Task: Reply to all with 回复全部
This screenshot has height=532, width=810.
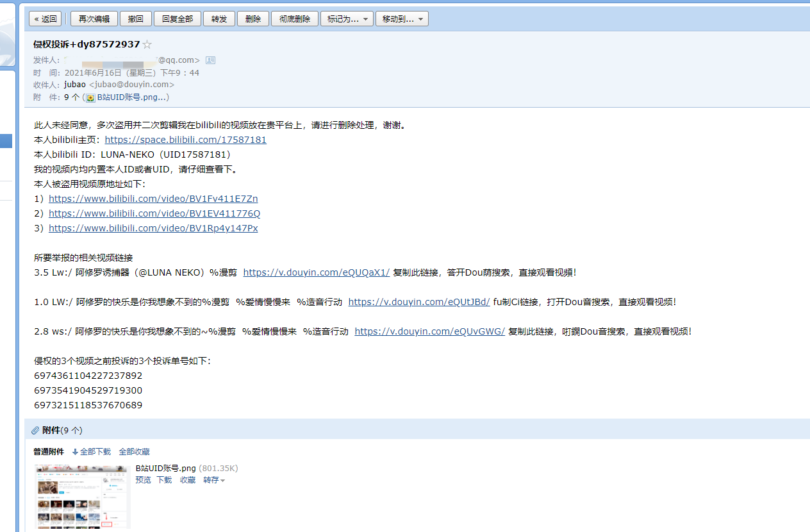Action: (177, 19)
